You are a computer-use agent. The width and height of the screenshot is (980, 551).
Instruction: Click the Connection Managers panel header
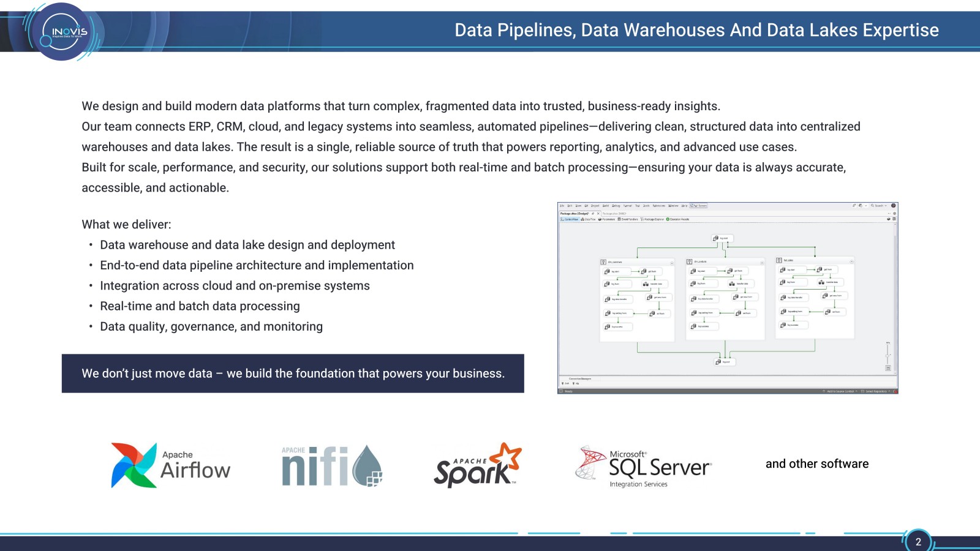click(580, 378)
